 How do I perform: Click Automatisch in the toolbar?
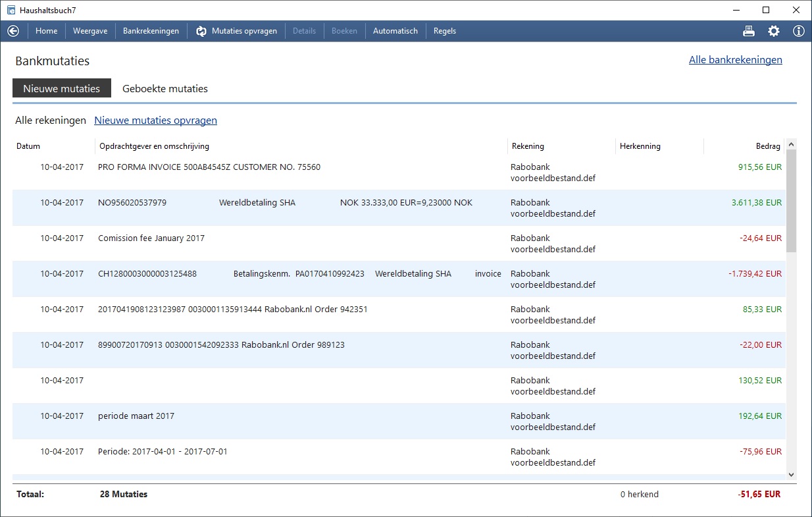pyautogui.click(x=395, y=31)
